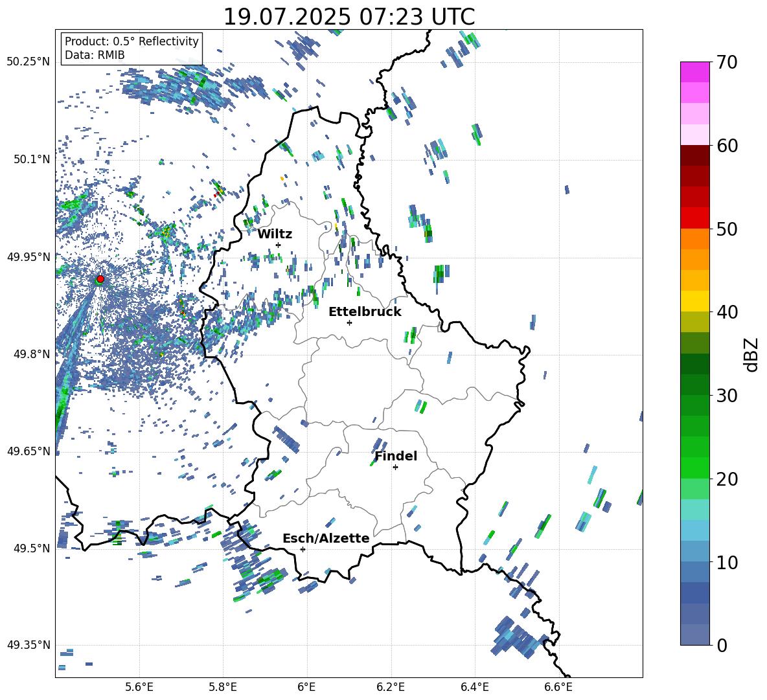The image size is (767, 700).
Task: Click the Product: 0.5° Reflectivity text
Action: pos(132,41)
